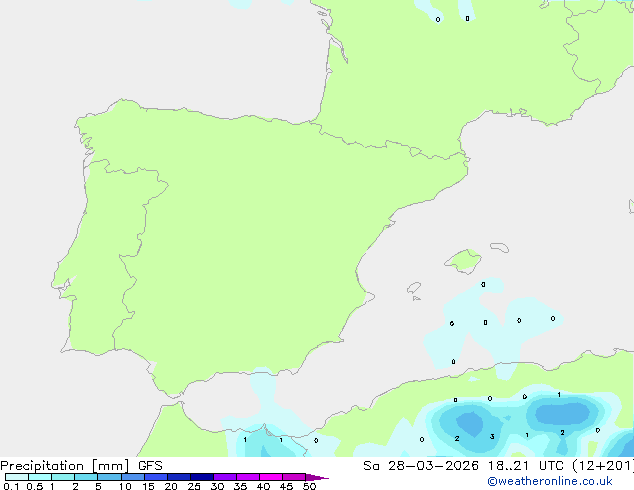
Task: Click the 1–2 mm legend swatch
Action: tap(63, 477)
